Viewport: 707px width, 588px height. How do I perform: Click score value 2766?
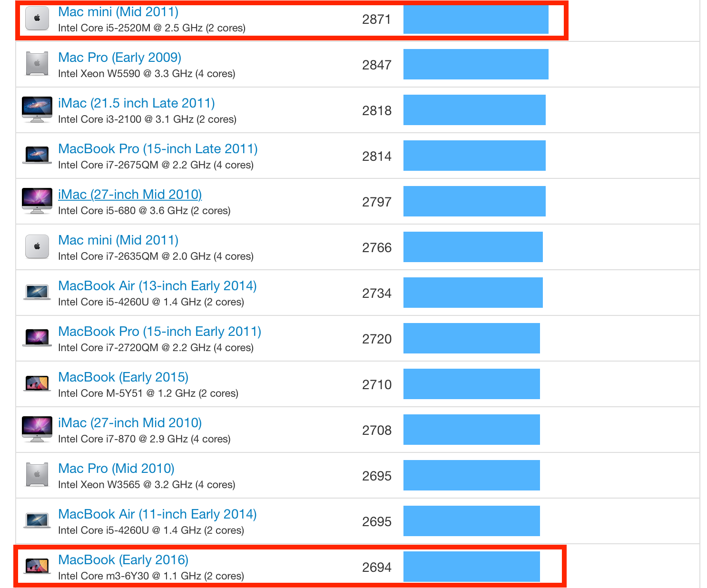tap(377, 248)
